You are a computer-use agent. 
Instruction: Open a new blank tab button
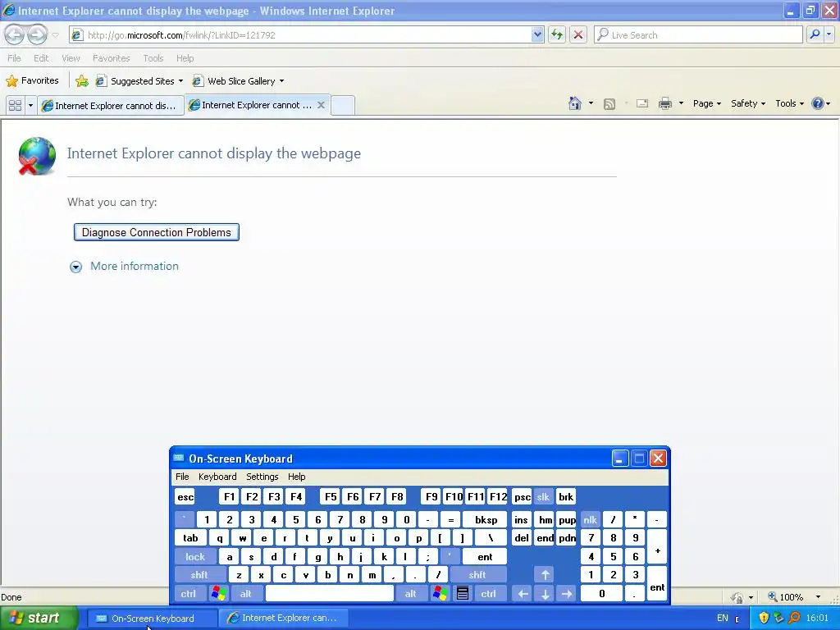[x=342, y=106]
